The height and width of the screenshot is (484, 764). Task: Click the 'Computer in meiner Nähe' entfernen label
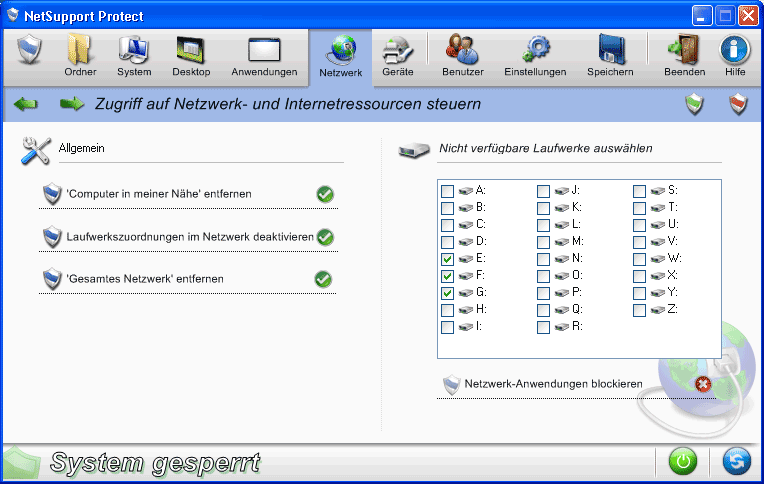(x=159, y=194)
